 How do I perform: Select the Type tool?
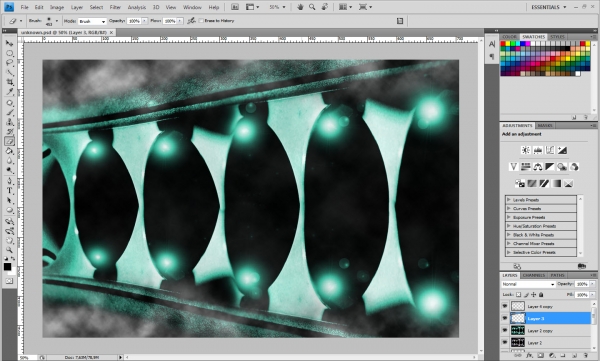coord(9,191)
